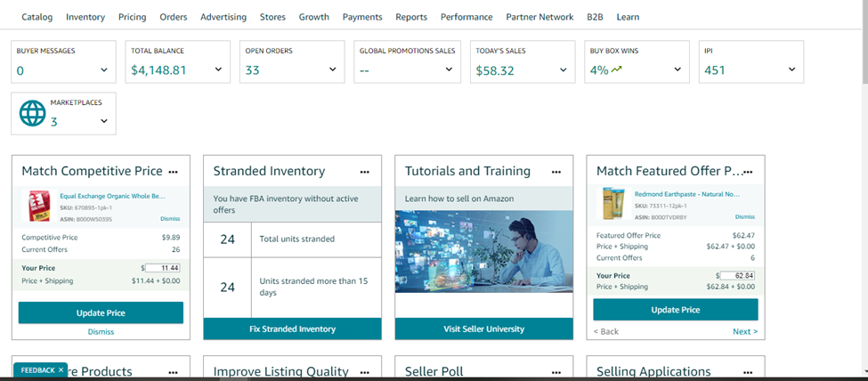This screenshot has height=381, width=868.
Task: Open Tutorials and Training card three-dot menu
Action: pyautogui.click(x=556, y=172)
